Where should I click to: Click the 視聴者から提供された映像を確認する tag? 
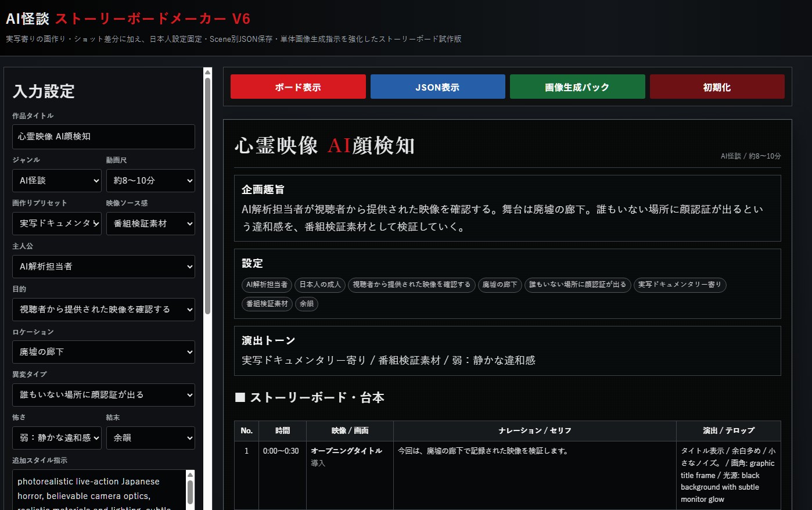(x=412, y=285)
